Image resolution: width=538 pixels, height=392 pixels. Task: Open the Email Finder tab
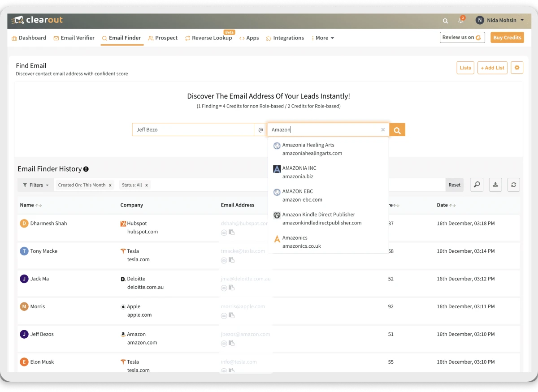click(121, 38)
